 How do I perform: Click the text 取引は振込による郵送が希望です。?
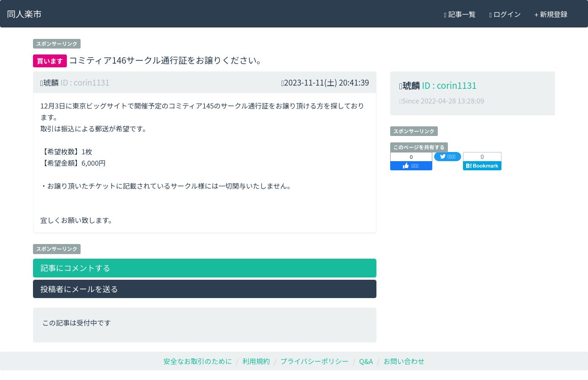point(94,129)
